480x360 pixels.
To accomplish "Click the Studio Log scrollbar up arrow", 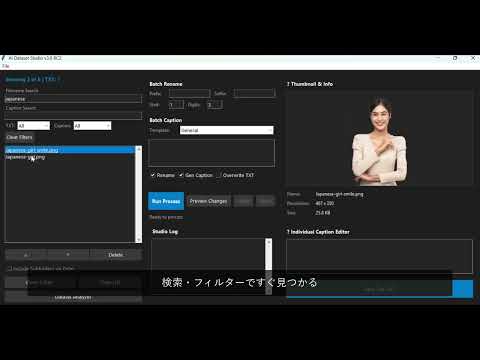I will click(x=268, y=242).
